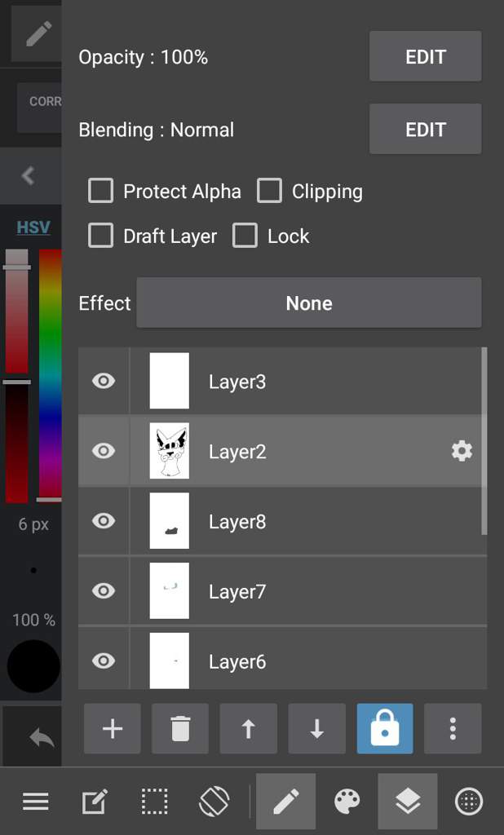Open Layer2 settings gear icon
The image size is (504, 835).
pyautogui.click(x=462, y=452)
